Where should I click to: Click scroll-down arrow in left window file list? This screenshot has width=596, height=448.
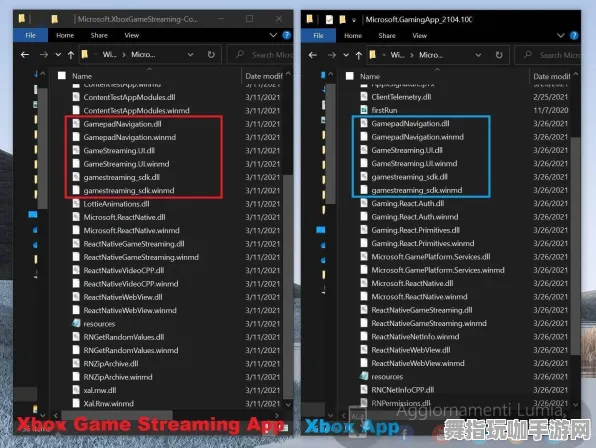(x=288, y=404)
